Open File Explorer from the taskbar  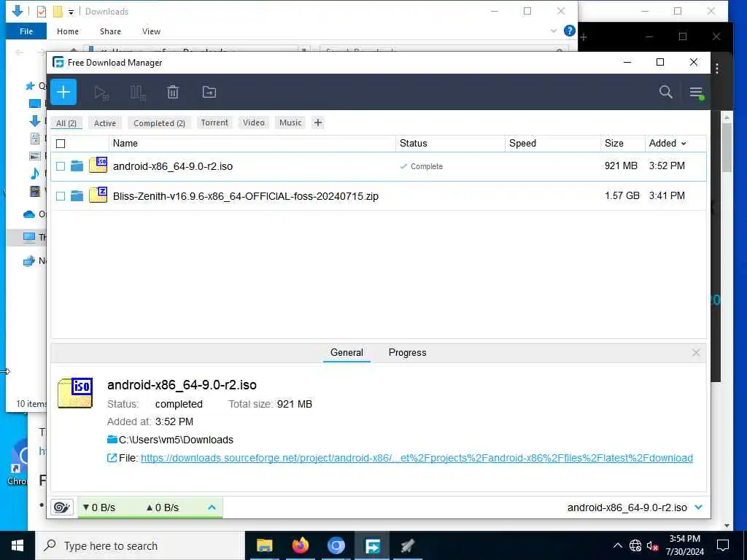(264, 545)
